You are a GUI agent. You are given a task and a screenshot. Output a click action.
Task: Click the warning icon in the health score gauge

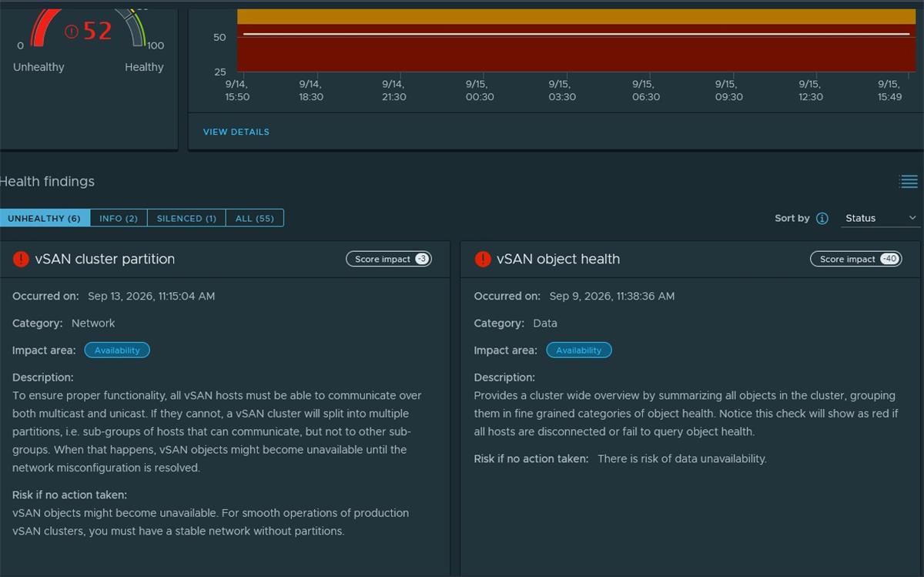[x=72, y=32]
